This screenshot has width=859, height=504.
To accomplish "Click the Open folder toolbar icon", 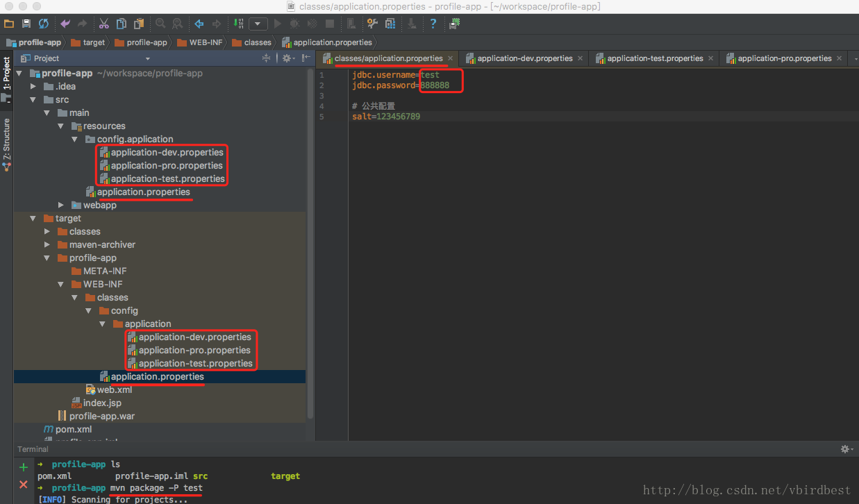I will click(x=9, y=24).
